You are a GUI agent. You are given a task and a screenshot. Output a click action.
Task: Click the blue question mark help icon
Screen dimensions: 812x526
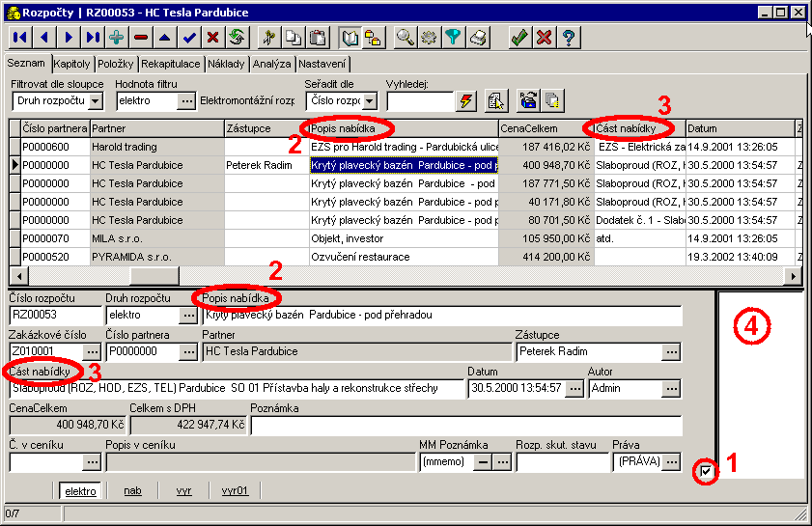click(x=570, y=38)
